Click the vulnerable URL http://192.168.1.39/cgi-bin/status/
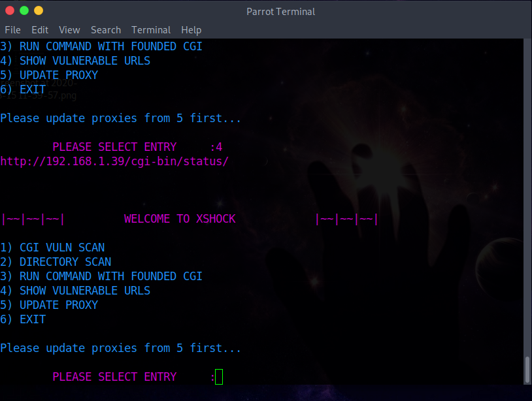Viewport: 532px width, 401px height. tap(114, 161)
